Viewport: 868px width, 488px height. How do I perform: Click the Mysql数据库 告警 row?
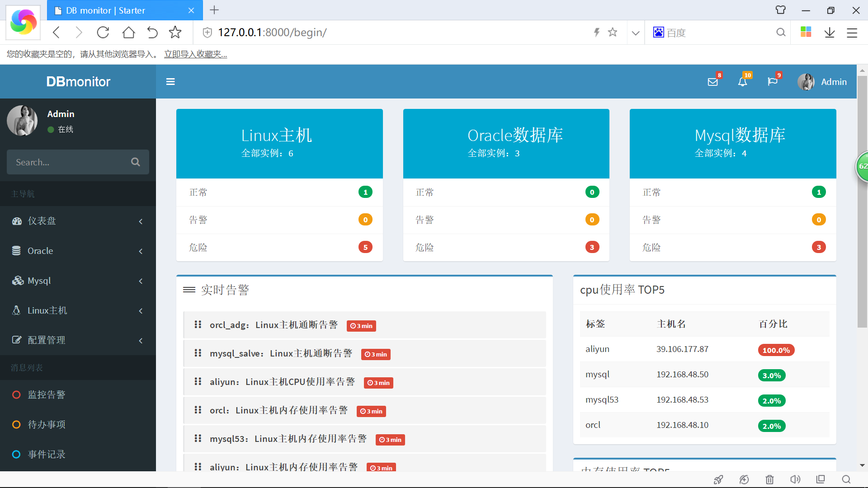(733, 220)
